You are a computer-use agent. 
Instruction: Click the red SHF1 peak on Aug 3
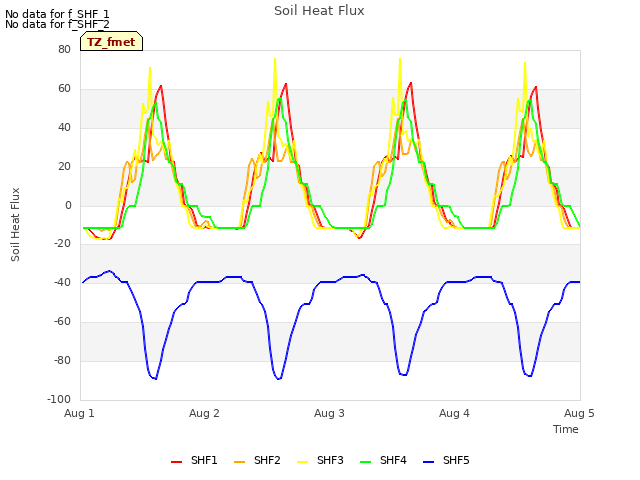coord(411,83)
